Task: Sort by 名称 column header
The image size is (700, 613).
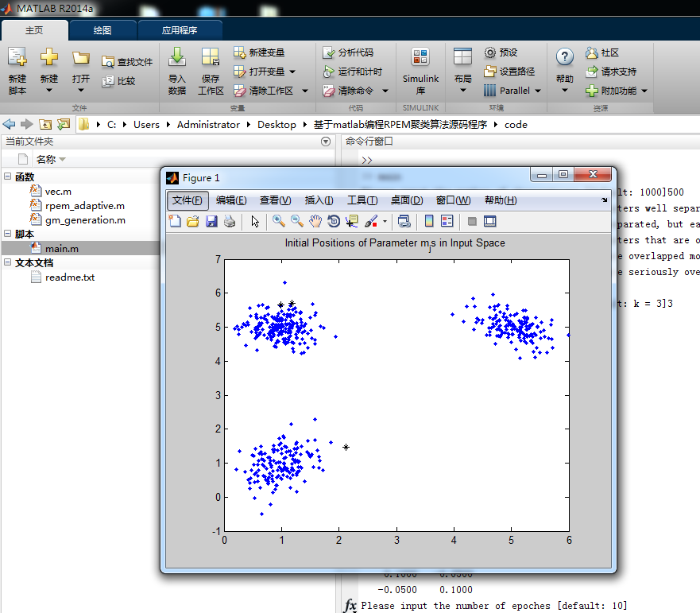Action: [45, 160]
